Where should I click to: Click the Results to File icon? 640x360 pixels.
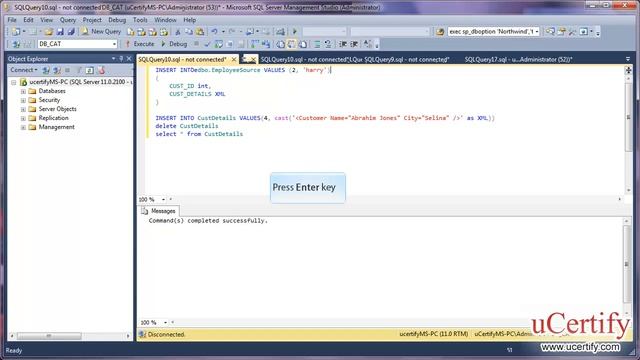(x=303, y=44)
